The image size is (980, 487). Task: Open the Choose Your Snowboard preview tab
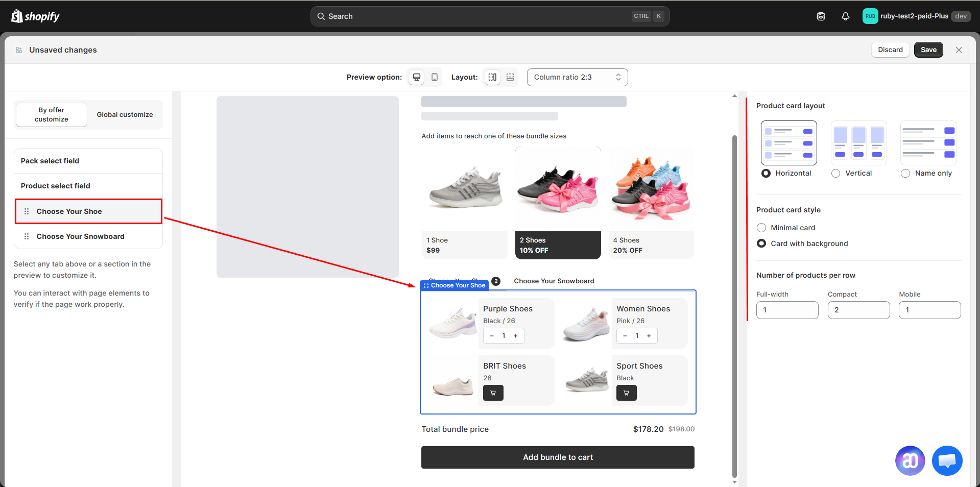click(554, 281)
